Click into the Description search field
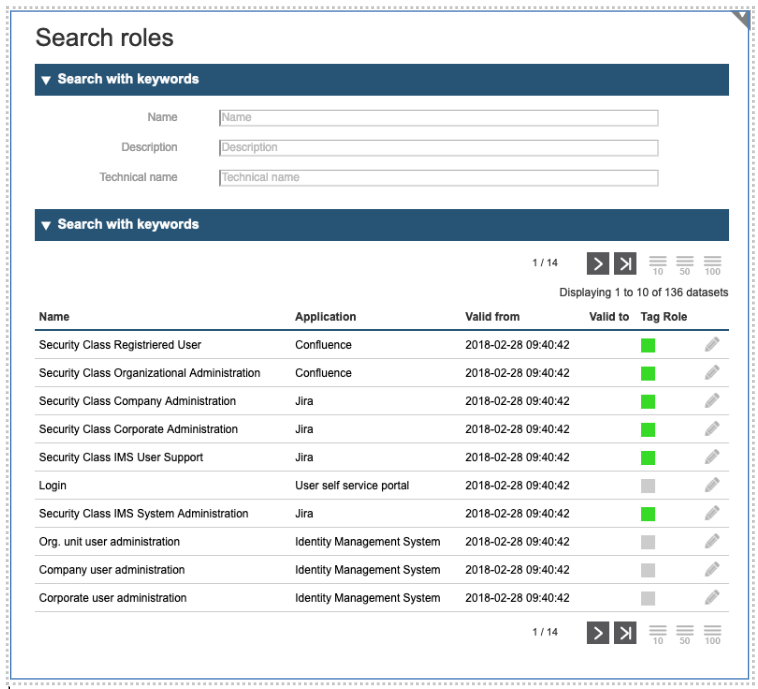The height and width of the screenshot is (689, 758). 438,147
